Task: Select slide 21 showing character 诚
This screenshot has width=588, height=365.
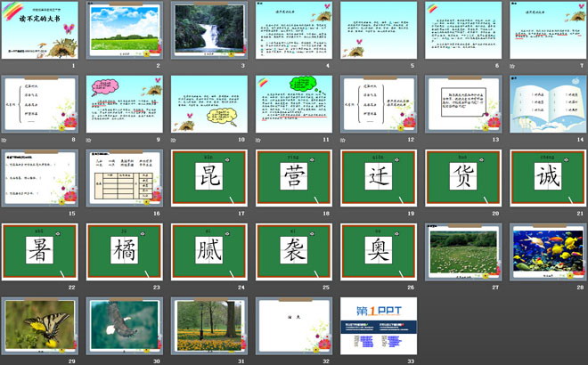Action: coord(548,178)
